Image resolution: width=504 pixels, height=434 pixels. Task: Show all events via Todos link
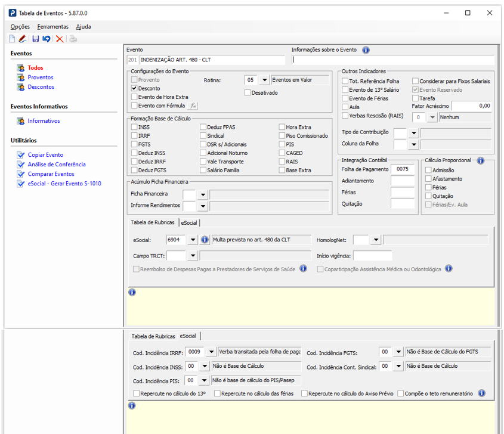(35, 68)
